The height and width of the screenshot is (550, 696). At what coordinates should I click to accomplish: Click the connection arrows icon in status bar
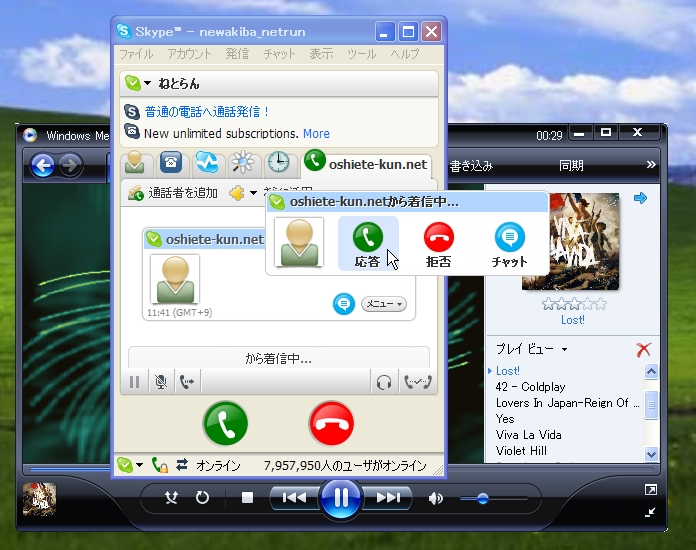pos(182,465)
